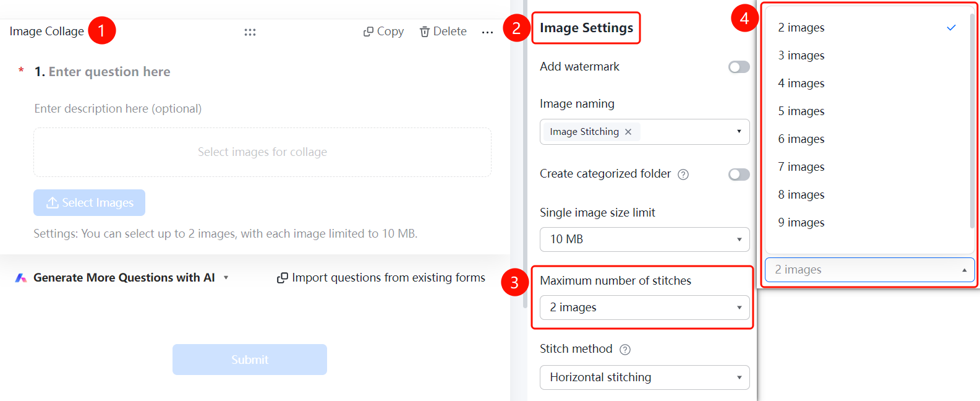Choose 4 images from the list
The height and width of the screenshot is (401, 980).
(x=867, y=84)
